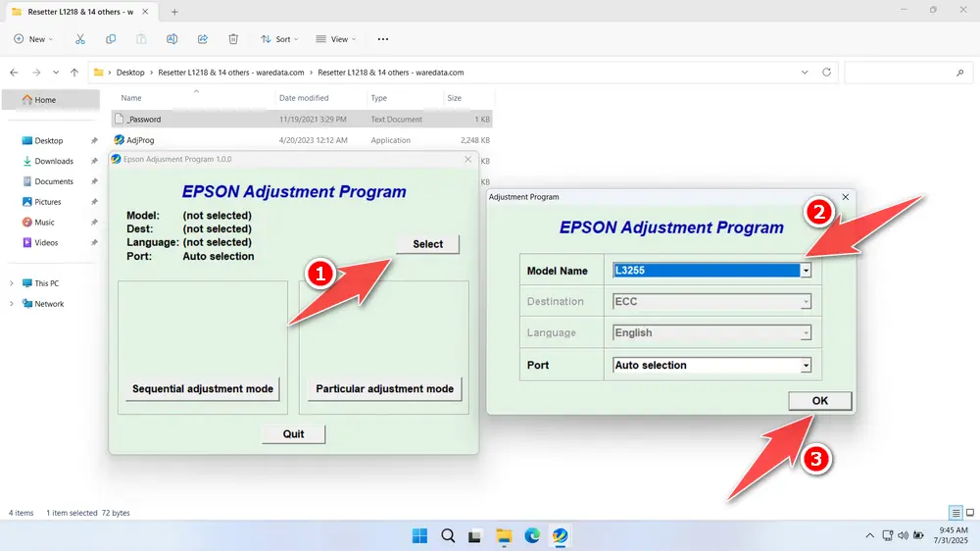Sort files by the Type column header

point(378,98)
